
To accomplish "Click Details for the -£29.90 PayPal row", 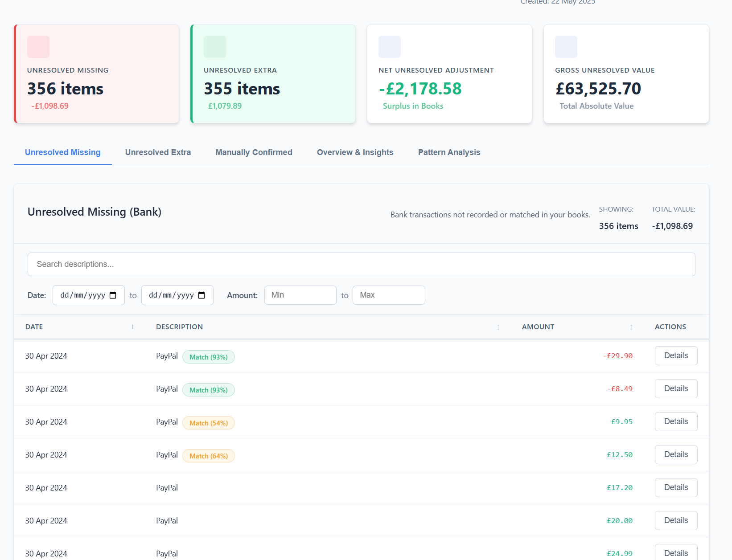I will 676,356.
